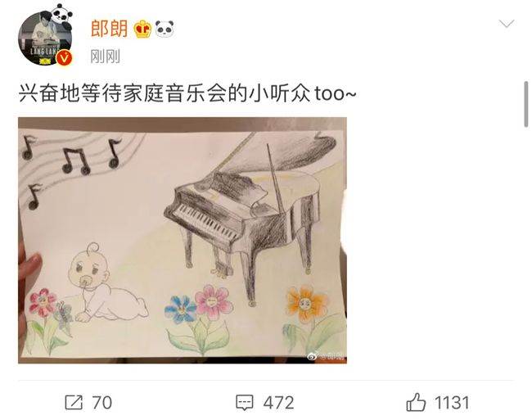The width and height of the screenshot is (532, 420).
Task: Click the vertical scrollbar on the right edge
Action: point(526,104)
